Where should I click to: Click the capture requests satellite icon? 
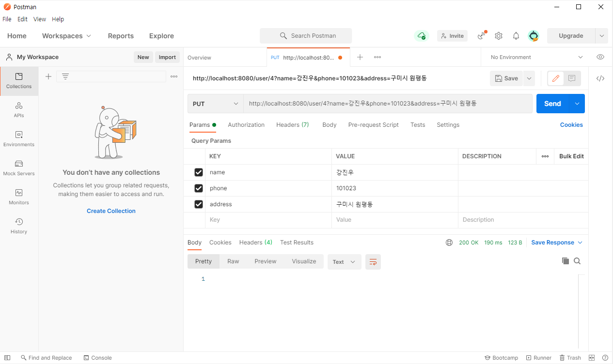[482, 36]
